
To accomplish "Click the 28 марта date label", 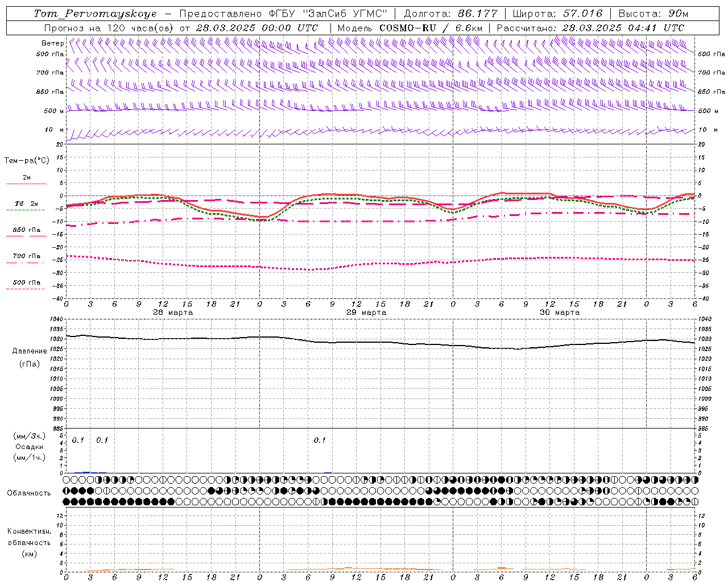I will point(173,312).
